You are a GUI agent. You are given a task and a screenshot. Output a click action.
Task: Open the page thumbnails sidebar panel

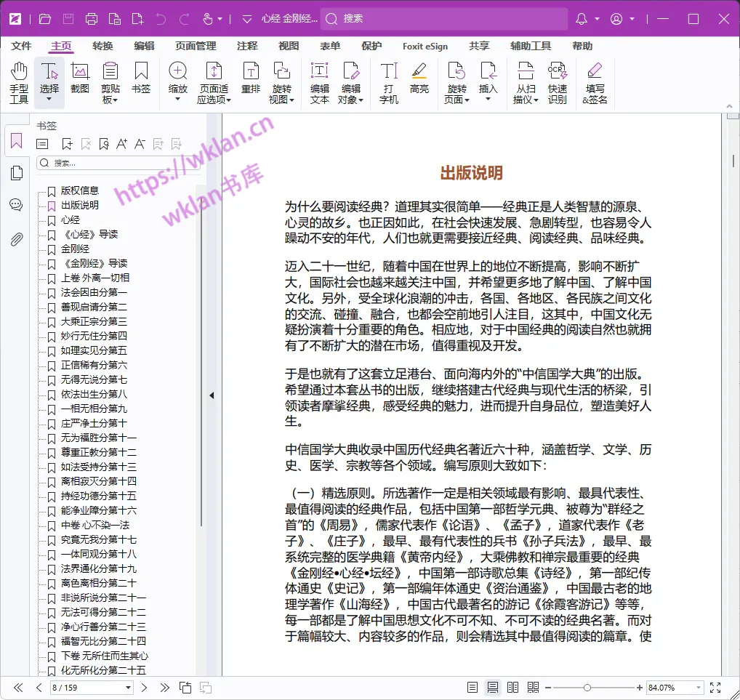[16, 173]
